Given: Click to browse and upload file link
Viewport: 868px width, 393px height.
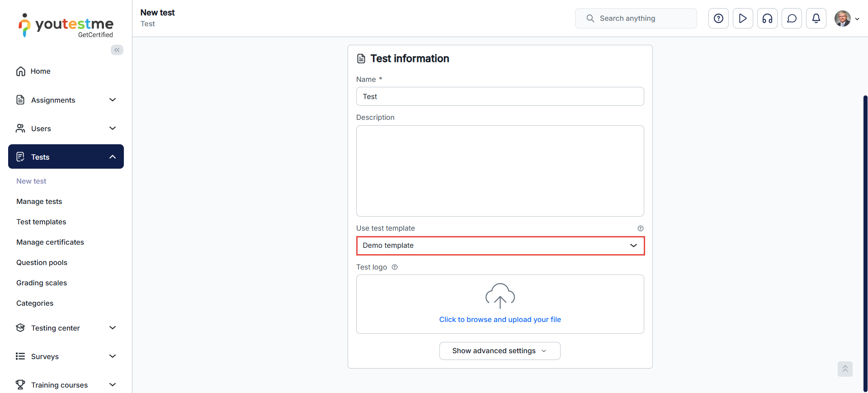Looking at the screenshot, I should [500, 320].
